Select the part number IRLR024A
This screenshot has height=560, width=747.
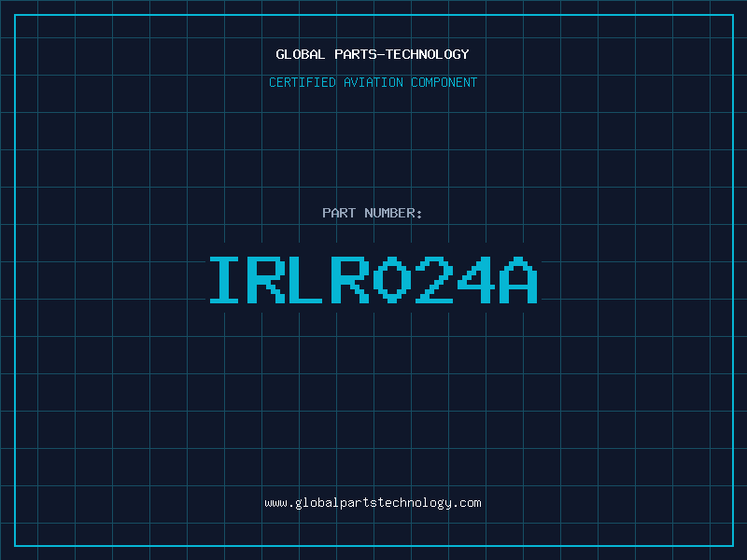click(x=373, y=280)
